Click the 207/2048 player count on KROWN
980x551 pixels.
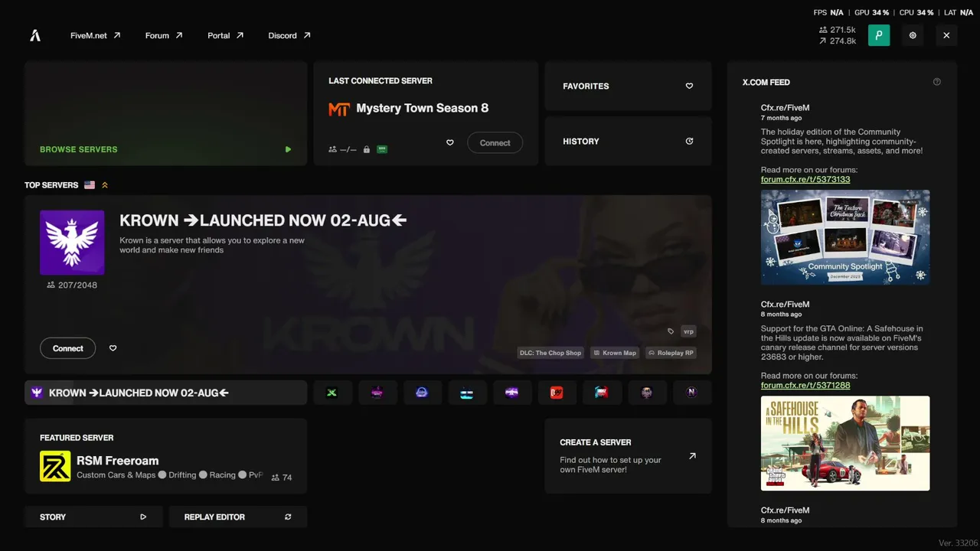[72, 285]
